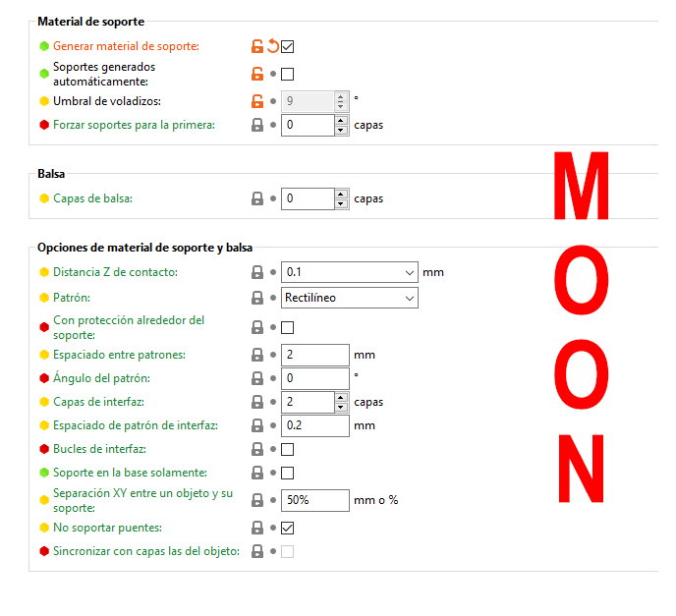Open the Distancia Z de contacto dropdown
676x616 pixels.
(410, 272)
